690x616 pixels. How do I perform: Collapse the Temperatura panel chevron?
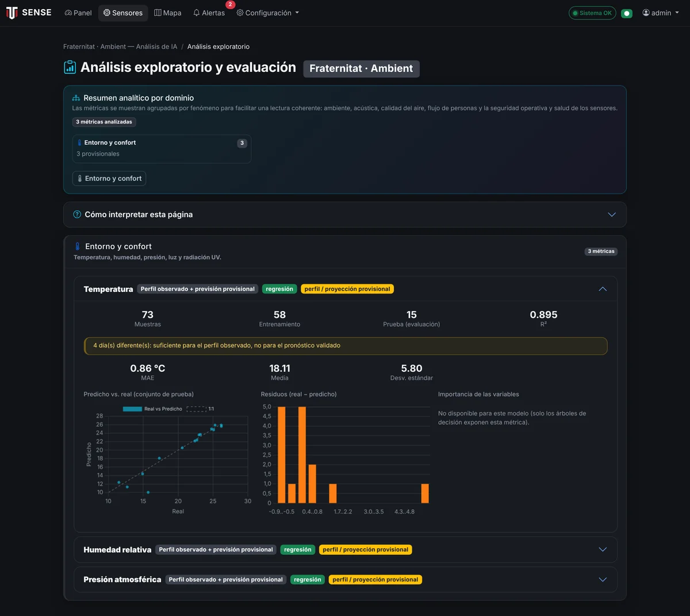point(603,289)
